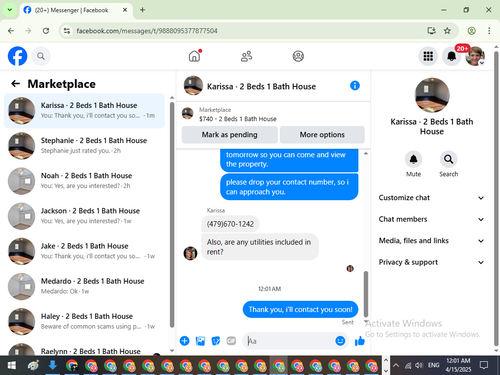Open the account profile picture menu
Viewport: 500px width, 375px height.
[x=475, y=56]
